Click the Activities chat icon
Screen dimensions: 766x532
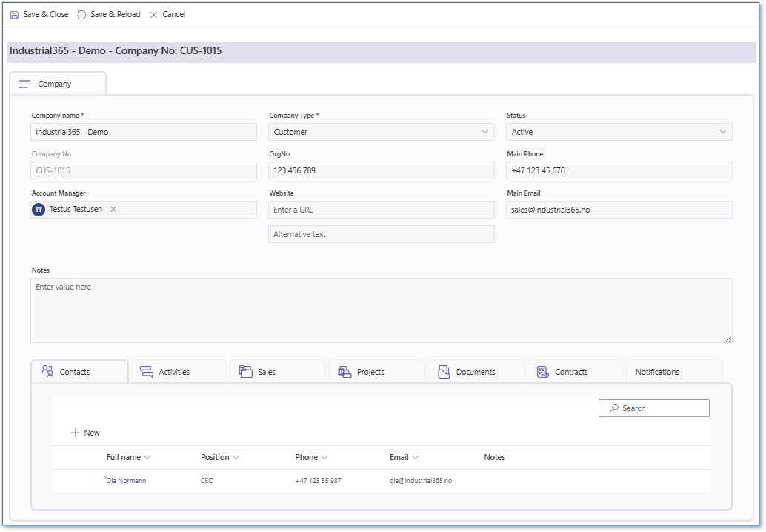147,372
